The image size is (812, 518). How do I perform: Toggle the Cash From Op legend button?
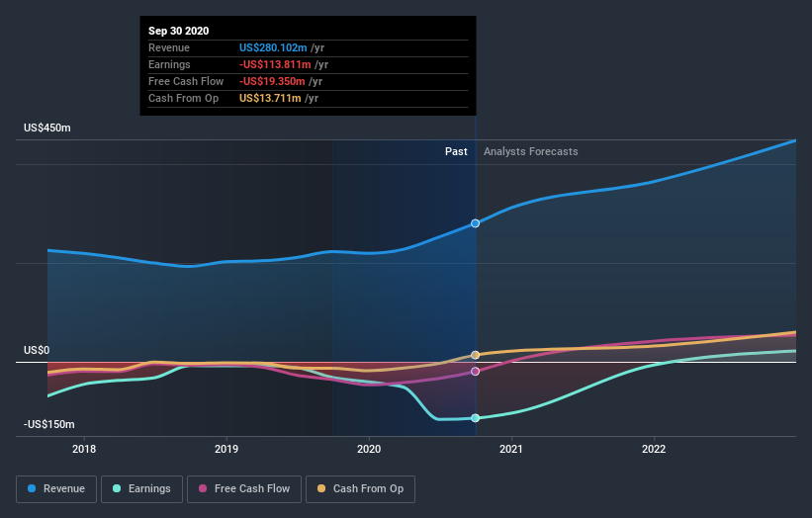click(x=360, y=489)
